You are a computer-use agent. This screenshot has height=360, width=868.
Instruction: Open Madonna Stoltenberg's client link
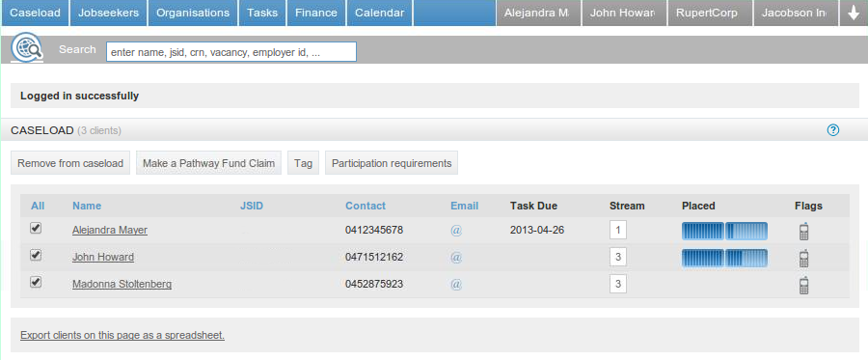click(122, 284)
